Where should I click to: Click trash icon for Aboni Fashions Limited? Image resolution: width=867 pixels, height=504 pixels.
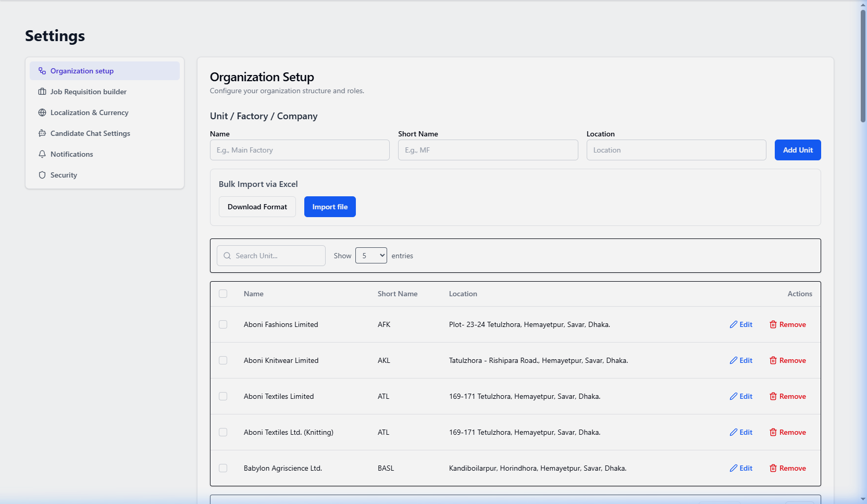coord(773,324)
